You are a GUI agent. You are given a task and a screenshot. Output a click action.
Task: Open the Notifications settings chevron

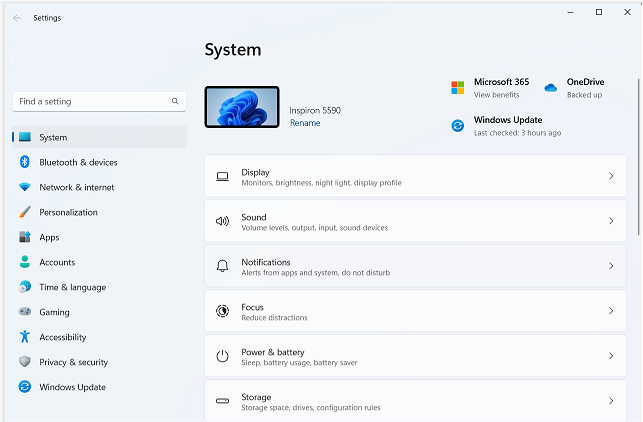tap(611, 267)
